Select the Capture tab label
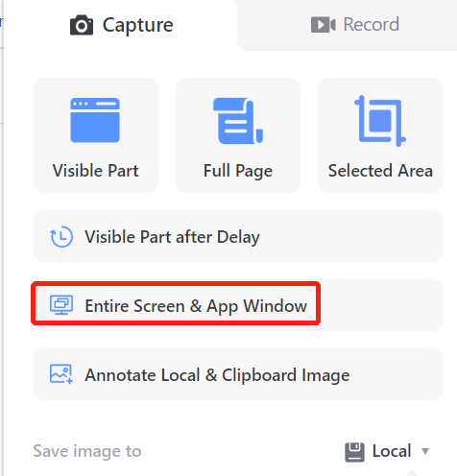The width and height of the screenshot is (457, 476). (x=137, y=25)
